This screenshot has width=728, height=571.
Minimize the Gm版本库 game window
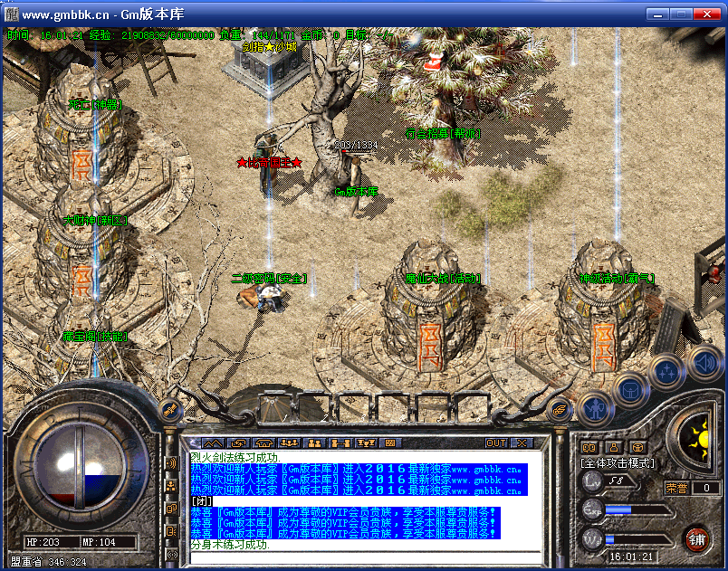coord(657,14)
